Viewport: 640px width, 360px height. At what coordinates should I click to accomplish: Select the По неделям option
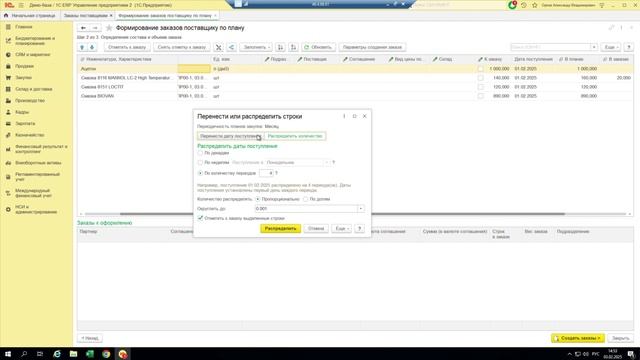[x=200, y=162]
